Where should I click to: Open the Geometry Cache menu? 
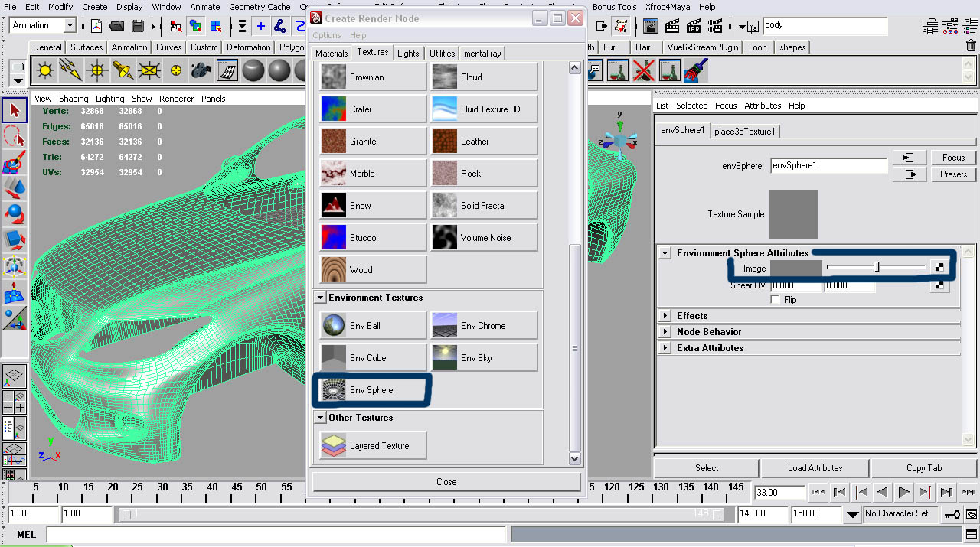[x=260, y=7]
